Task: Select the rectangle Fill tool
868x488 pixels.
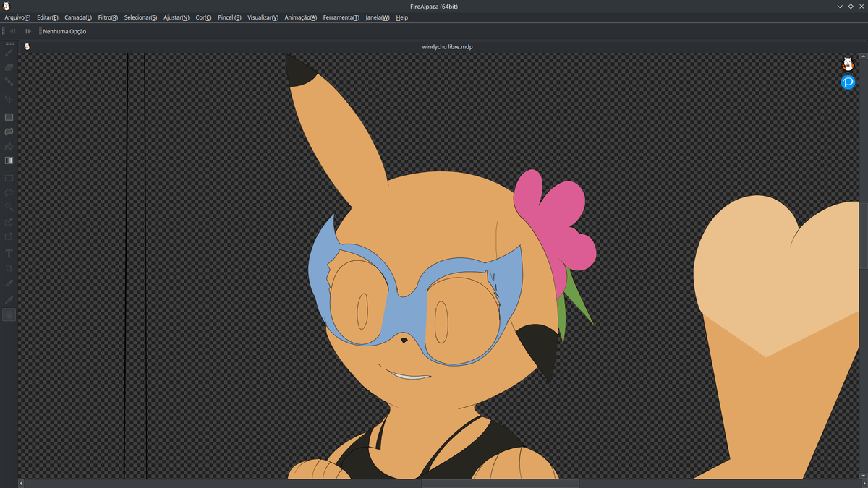Action: point(9,116)
